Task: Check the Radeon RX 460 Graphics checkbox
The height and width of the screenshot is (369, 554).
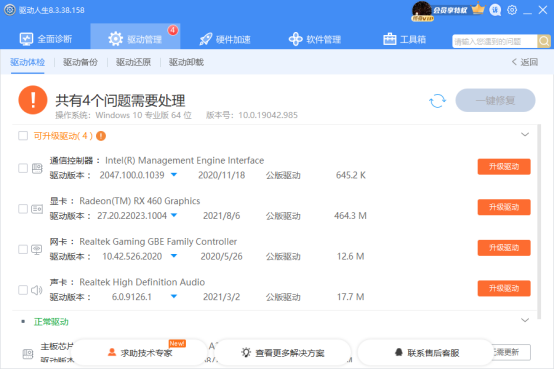Action: pos(23,209)
